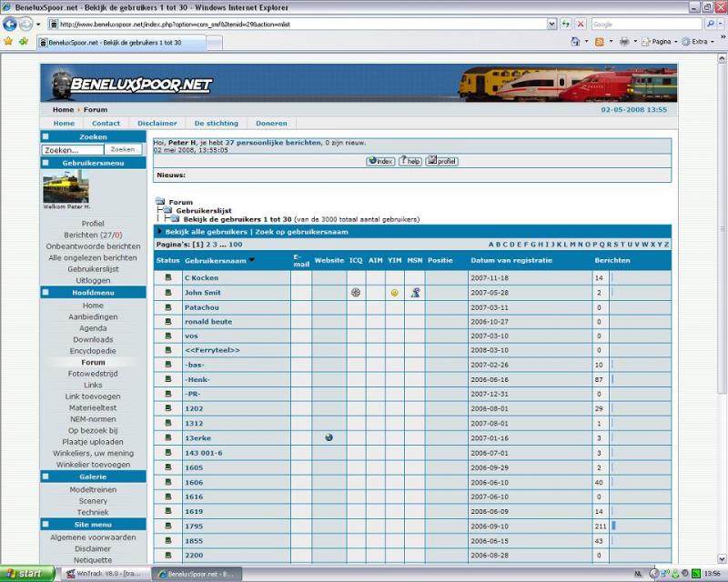728x582 pixels.
Task: Click the search magnifier icon
Action: [710, 24]
